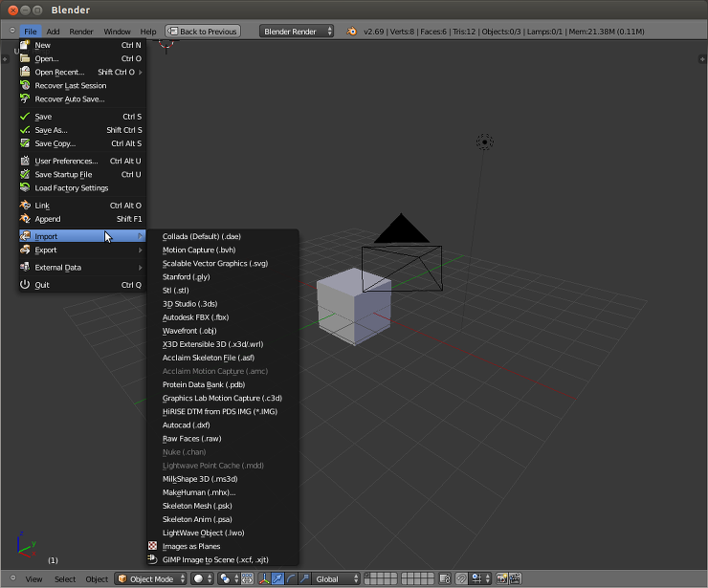Click the lamp object in viewport
Screen dimensions: 708x588
click(x=484, y=142)
